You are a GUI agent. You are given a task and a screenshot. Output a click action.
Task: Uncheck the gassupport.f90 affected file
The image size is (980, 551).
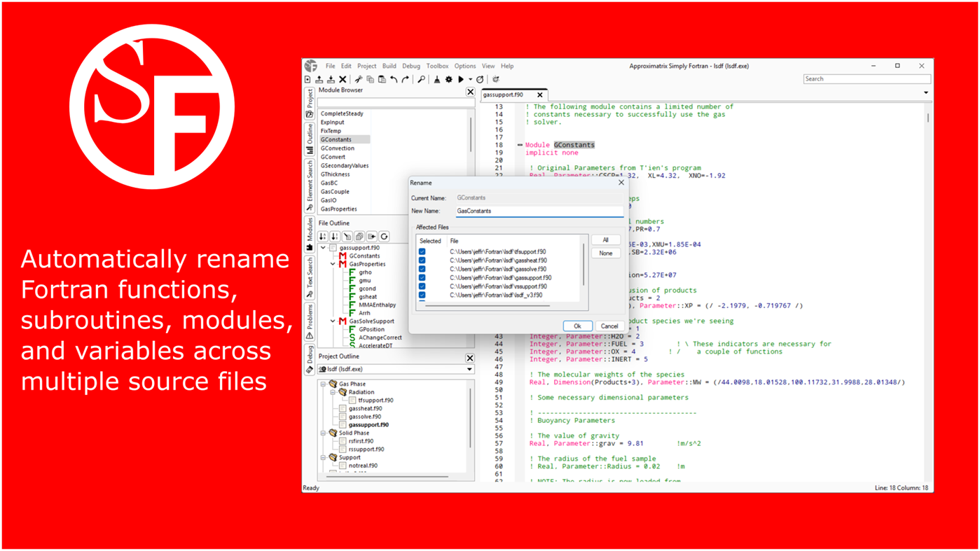[x=422, y=278]
